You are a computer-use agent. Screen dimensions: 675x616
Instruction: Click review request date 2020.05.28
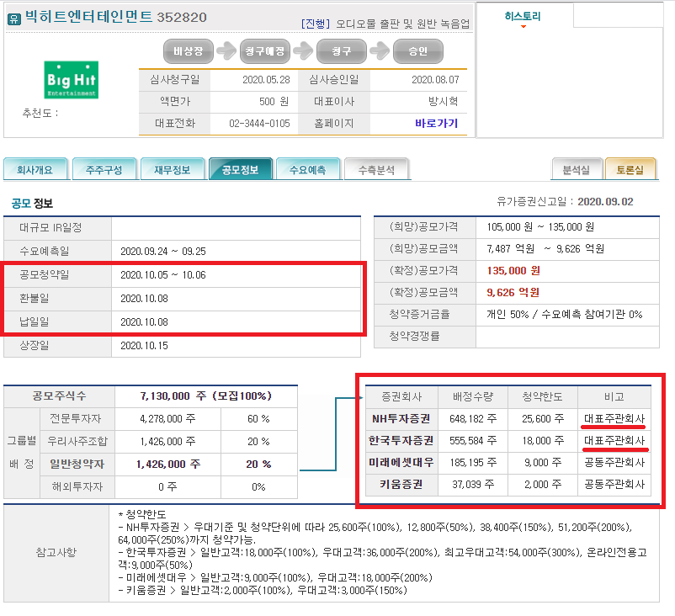266,80
